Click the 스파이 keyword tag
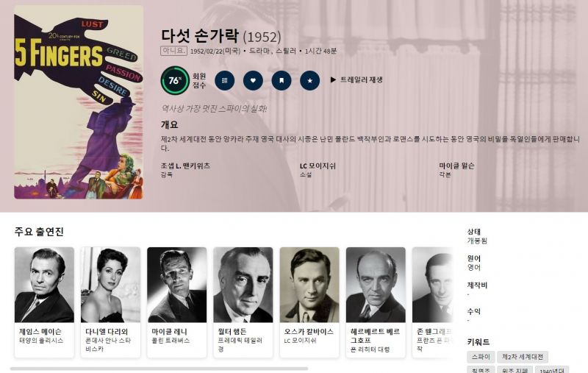588x373 pixels. point(481,357)
